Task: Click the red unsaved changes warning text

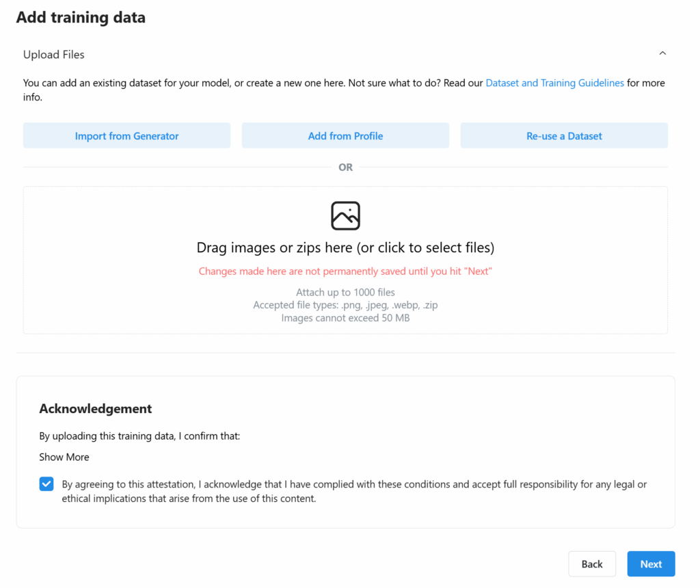Action: coord(345,271)
